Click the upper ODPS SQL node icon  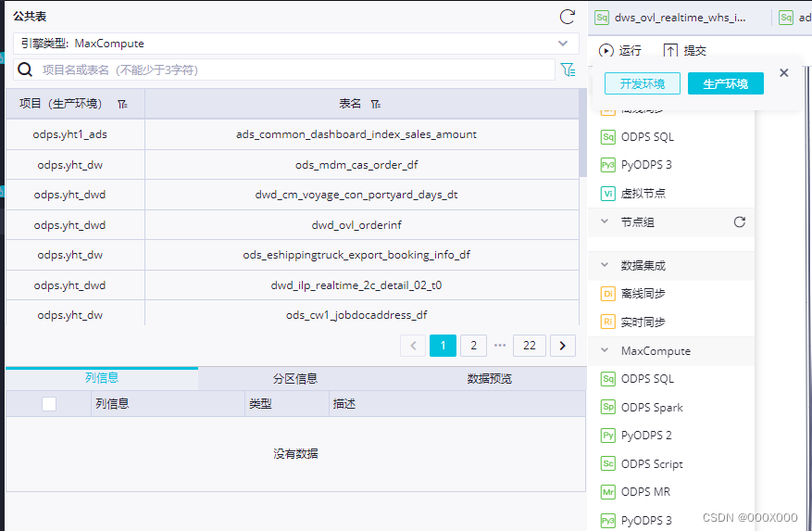608,137
